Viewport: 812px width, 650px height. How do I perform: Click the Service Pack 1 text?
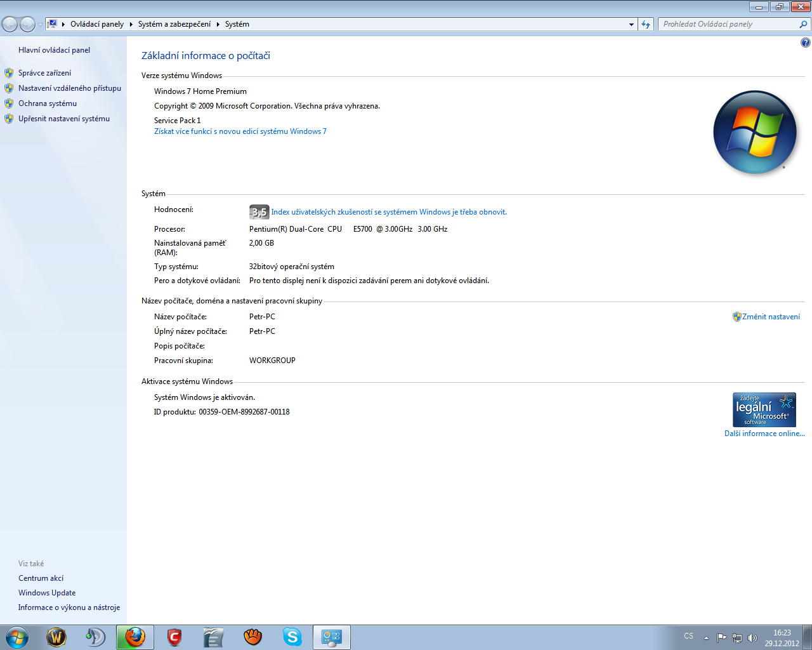(x=178, y=121)
